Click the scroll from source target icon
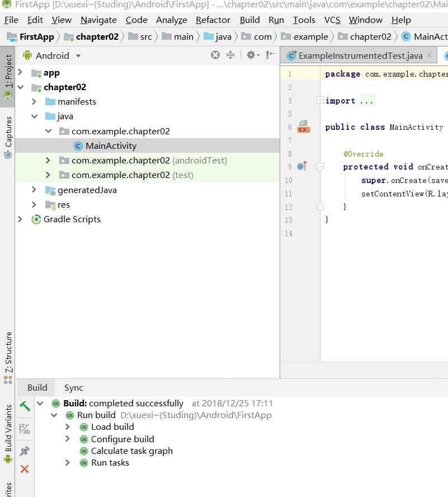448x497 pixels. (x=215, y=55)
